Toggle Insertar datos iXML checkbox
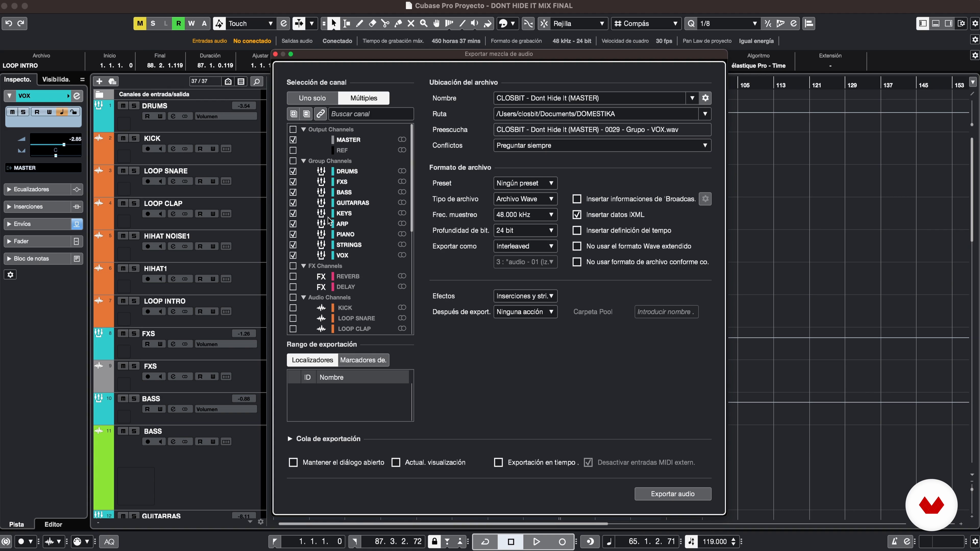980x551 pixels. (577, 215)
